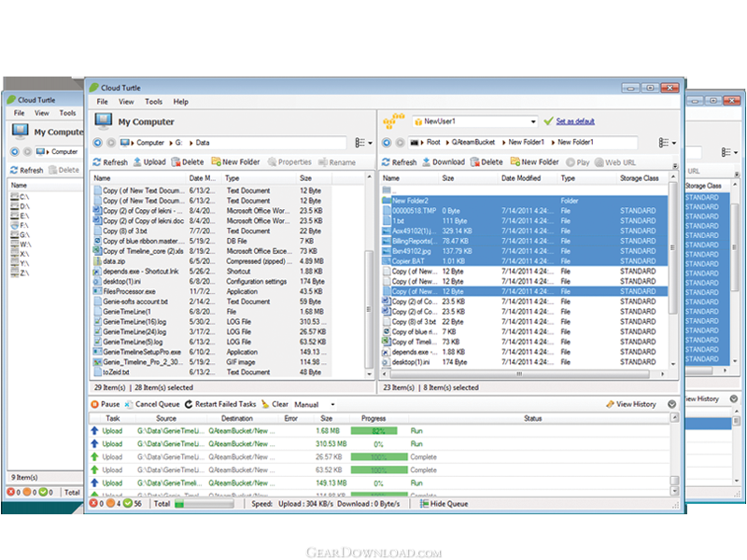Open File menu in the back-left window
The width and height of the screenshot is (747, 560).
(x=19, y=113)
